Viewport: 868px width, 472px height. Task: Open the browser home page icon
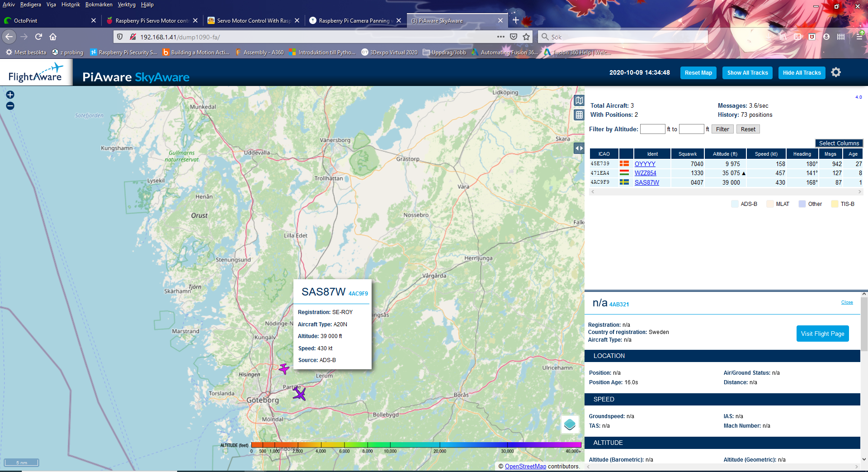[x=53, y=37]
